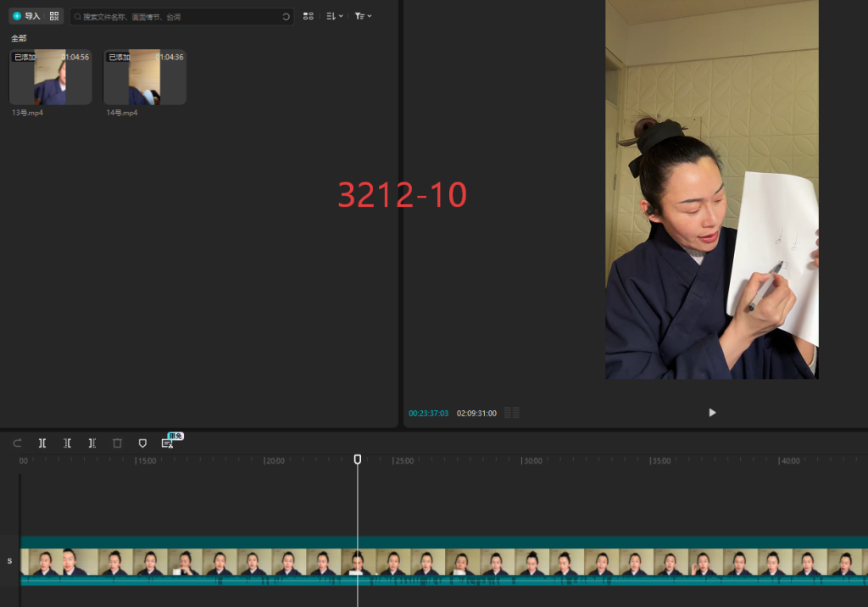
Task: Trim clip left of playhead
Action: (x=67, y=443)
